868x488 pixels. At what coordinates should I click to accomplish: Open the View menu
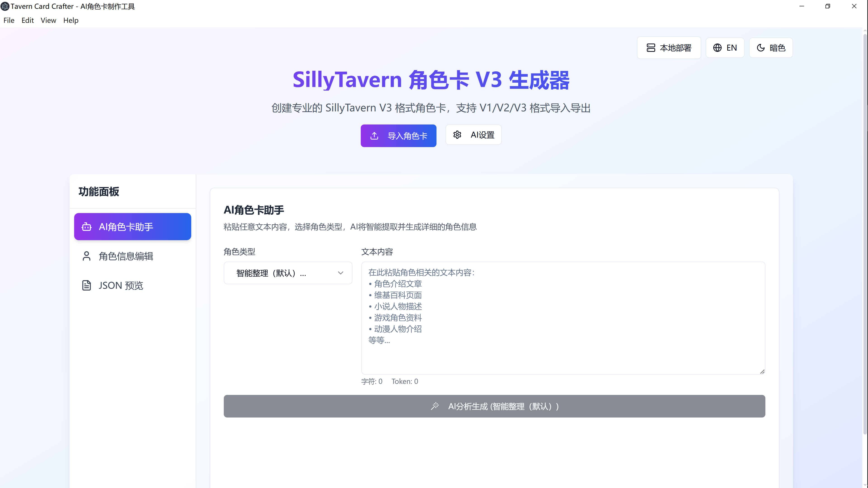point(48,20)
